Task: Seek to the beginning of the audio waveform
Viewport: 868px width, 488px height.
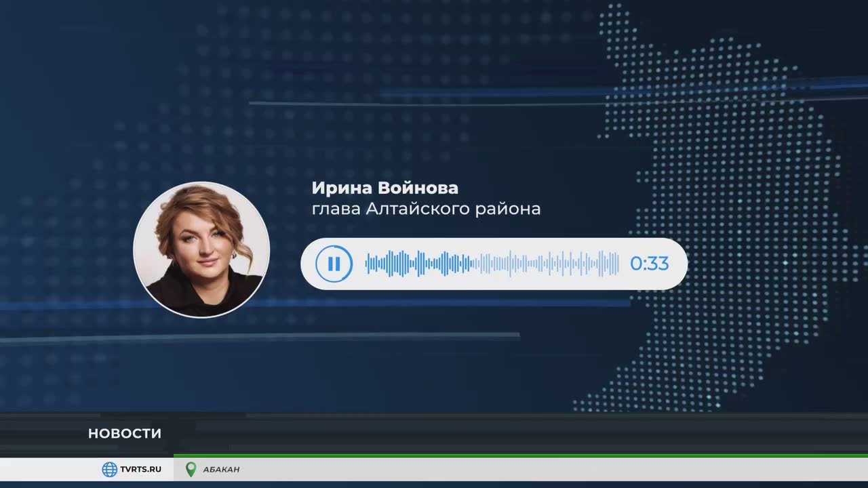Action: click(368, 264)
